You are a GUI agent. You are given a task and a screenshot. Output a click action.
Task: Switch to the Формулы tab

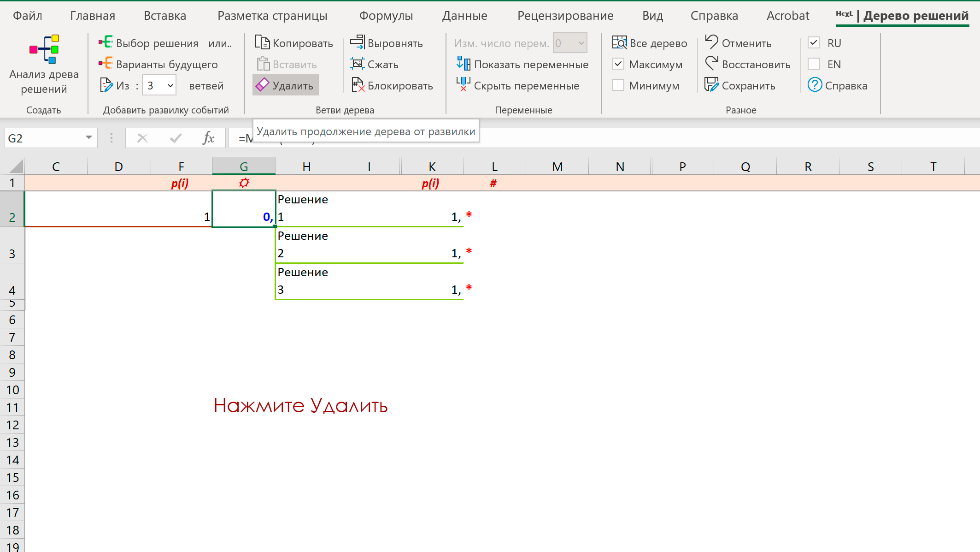click(386, 16)
